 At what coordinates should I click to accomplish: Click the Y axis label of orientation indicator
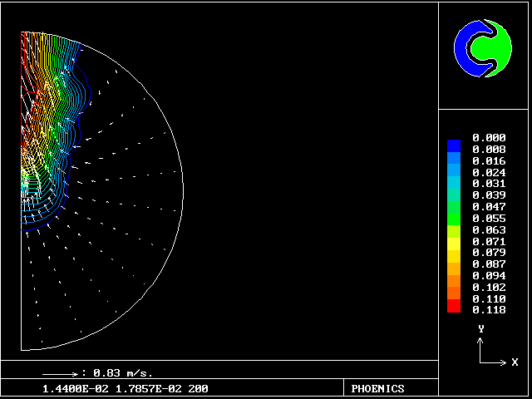coord(480,329)
